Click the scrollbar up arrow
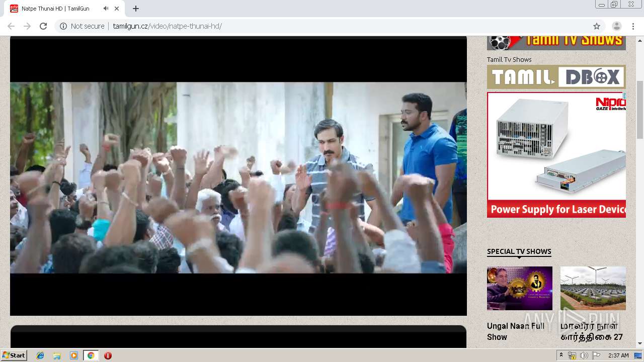The width and height of the screenshot is (644, 362). click(640, 40)
